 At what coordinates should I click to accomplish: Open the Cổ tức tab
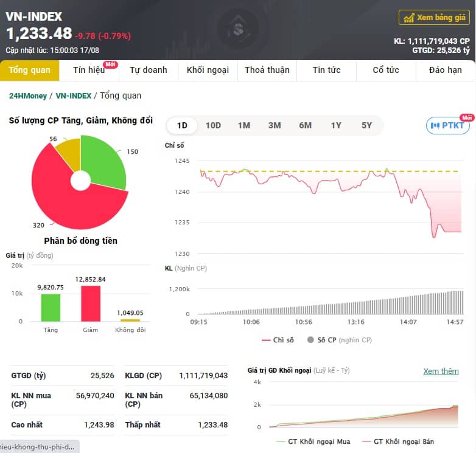(386, 70)
